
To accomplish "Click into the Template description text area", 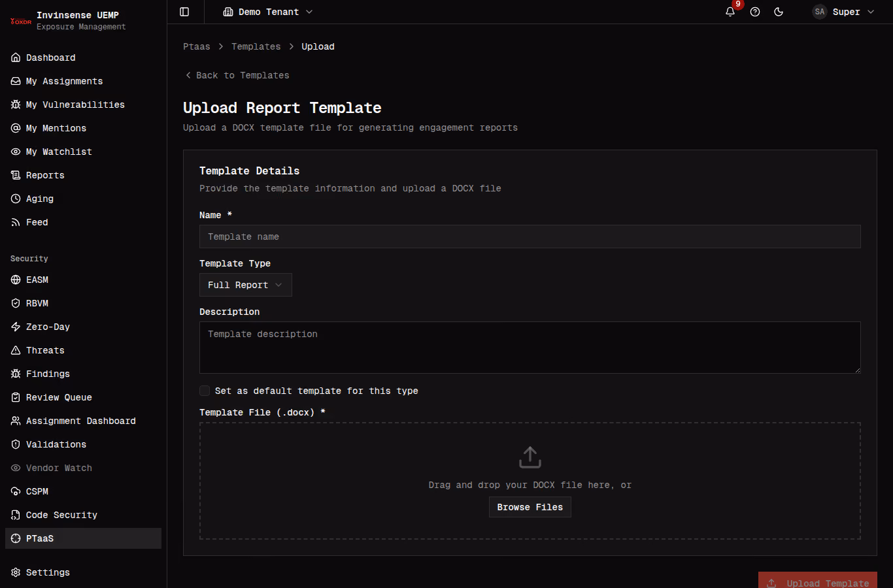I will 530,348.
